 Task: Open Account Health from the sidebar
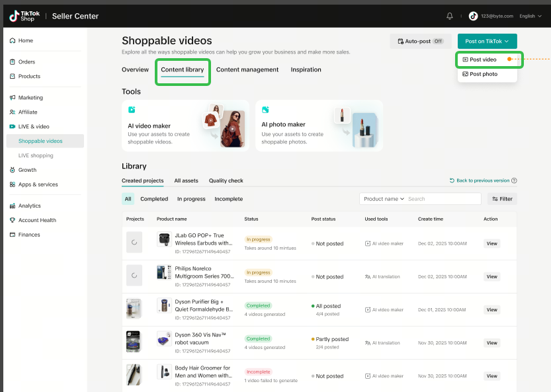pyautogui.click(x=37, y=220)
